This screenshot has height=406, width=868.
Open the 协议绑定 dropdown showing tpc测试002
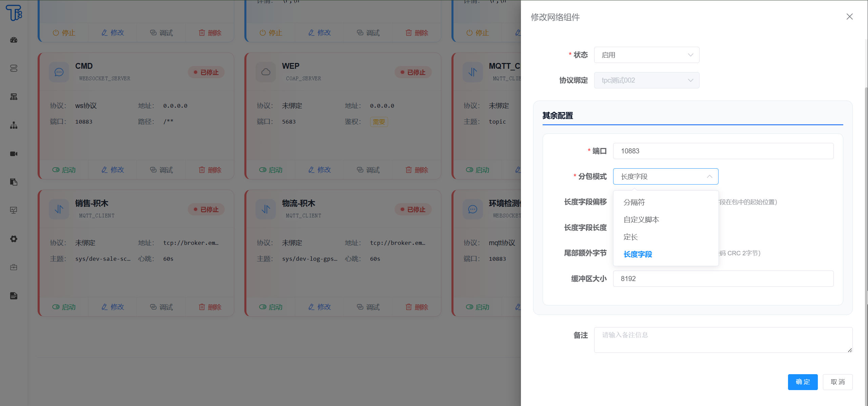[x=646, y=80]
